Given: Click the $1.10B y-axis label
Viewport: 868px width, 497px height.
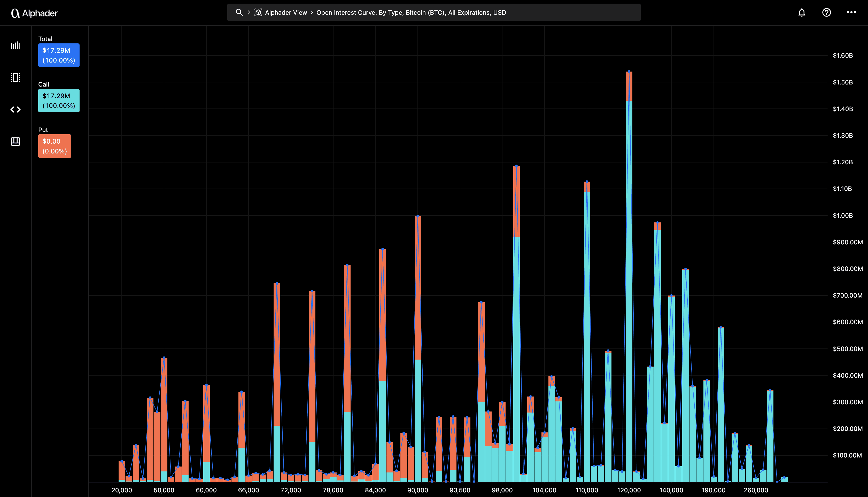Looking at the screenshot, I should pos(842,189).
